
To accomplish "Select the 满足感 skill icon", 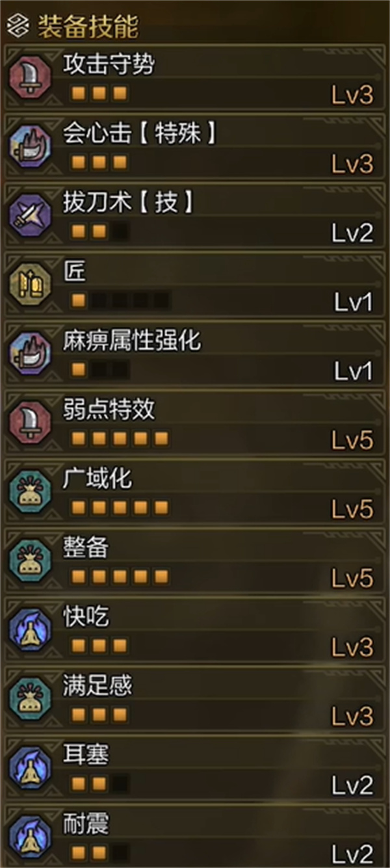I will click(30, 701).
